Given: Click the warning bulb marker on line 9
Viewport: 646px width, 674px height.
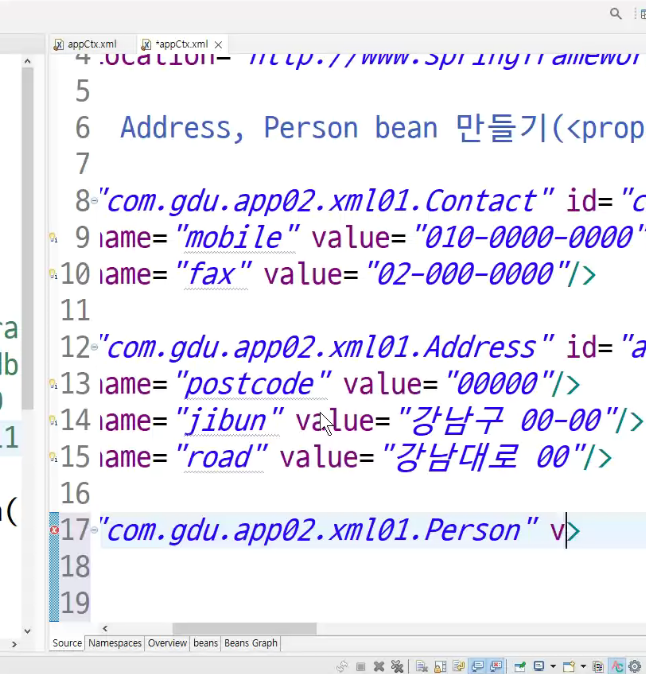Looking at the screenshot, I should click(53, 237).
